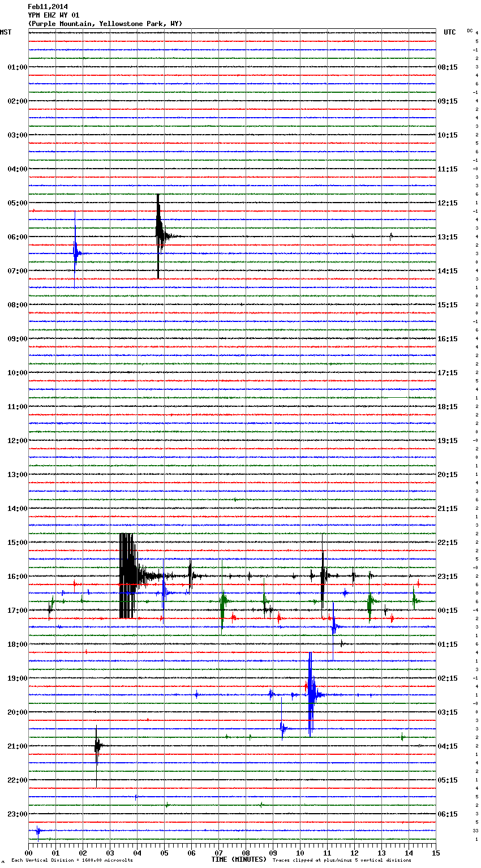The height and width of the screenshot is (868, 481).
Task: Click UTC time label '21:15'
Action: (x=448, y=509)
